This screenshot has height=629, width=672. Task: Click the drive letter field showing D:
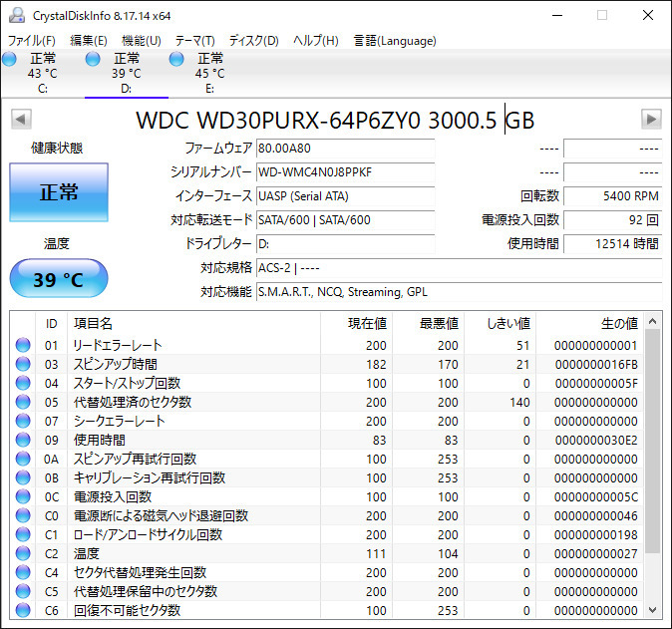345,244
